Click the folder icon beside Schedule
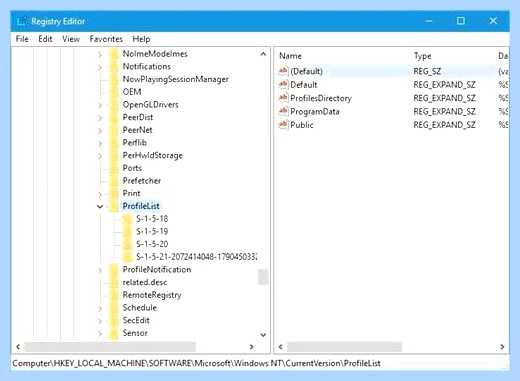 coord(114,308)
